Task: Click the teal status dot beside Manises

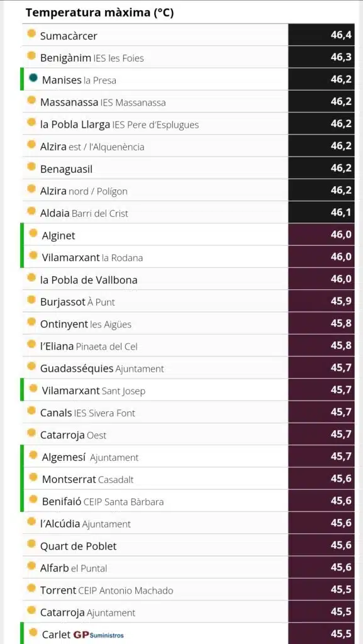Action: coord(33,77)
